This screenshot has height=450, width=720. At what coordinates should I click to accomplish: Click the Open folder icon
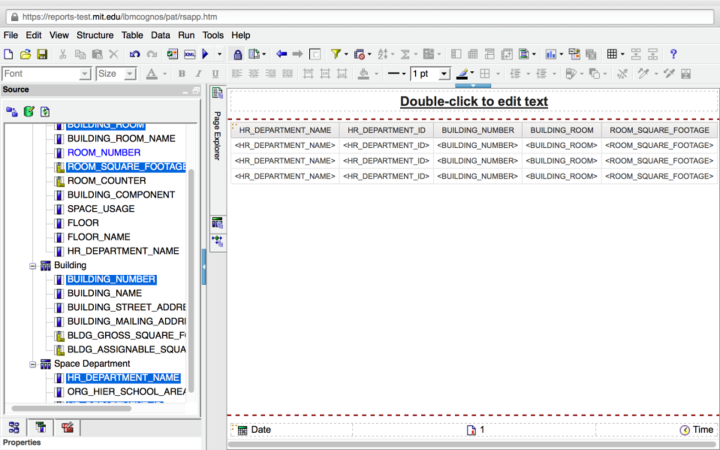pos(26,54)
